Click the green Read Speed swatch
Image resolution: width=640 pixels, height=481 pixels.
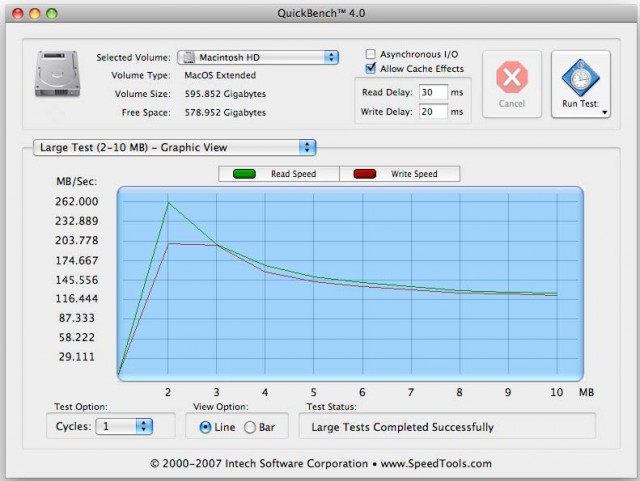(244, 174)
